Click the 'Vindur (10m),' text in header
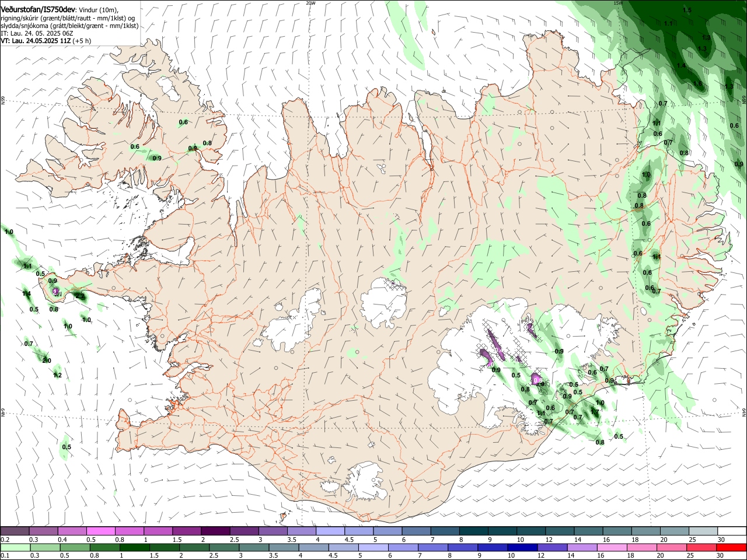The height and width of the screenshot is (560, 747). click(x=98, y=10)
